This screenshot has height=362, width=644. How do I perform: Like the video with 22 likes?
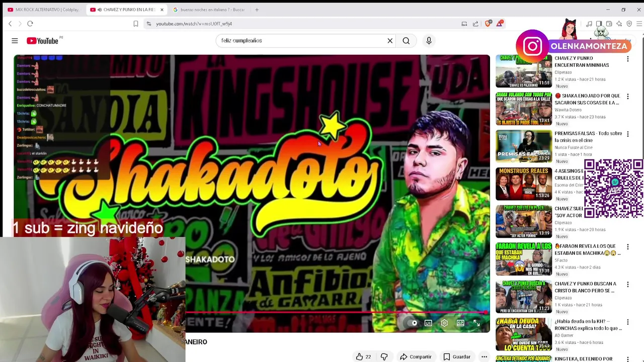[363, 356]
